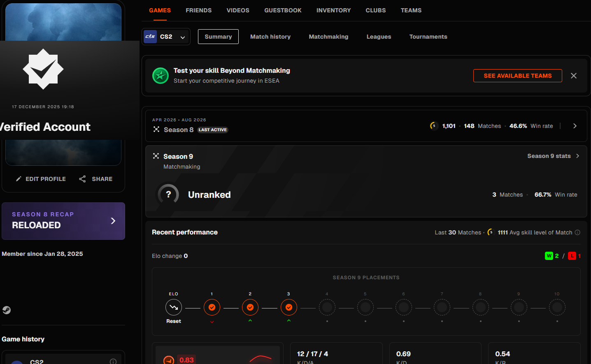Open the Leagues sub-tab

coord(379,37)
